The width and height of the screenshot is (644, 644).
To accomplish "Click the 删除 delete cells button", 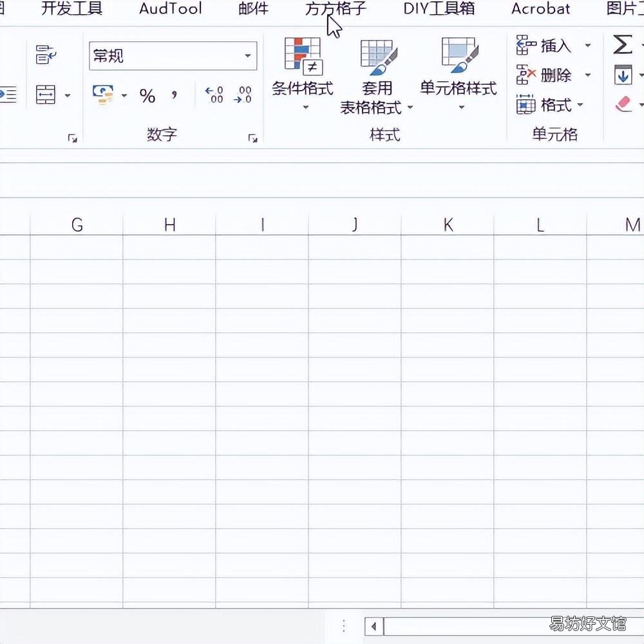I will coord(544,75).
